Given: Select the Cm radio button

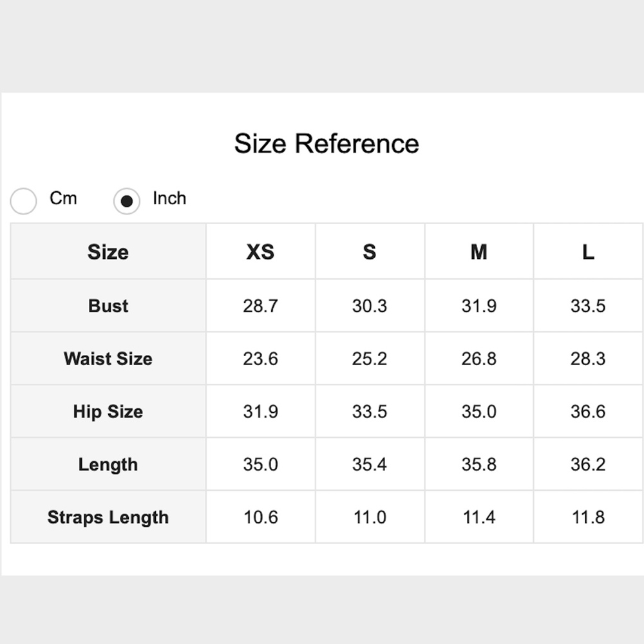Looking at the screenshot, I should pyautogui.click(x=23, y=201).
